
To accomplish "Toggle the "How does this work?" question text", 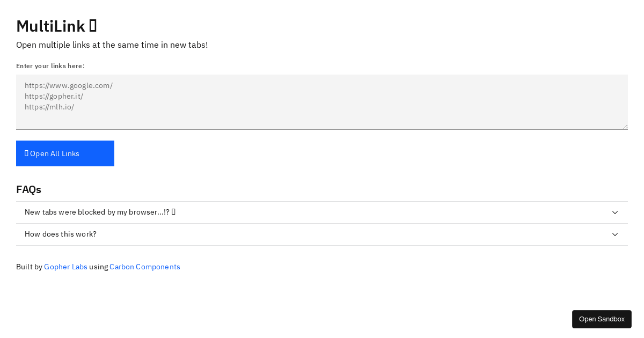I will (61, 234).
